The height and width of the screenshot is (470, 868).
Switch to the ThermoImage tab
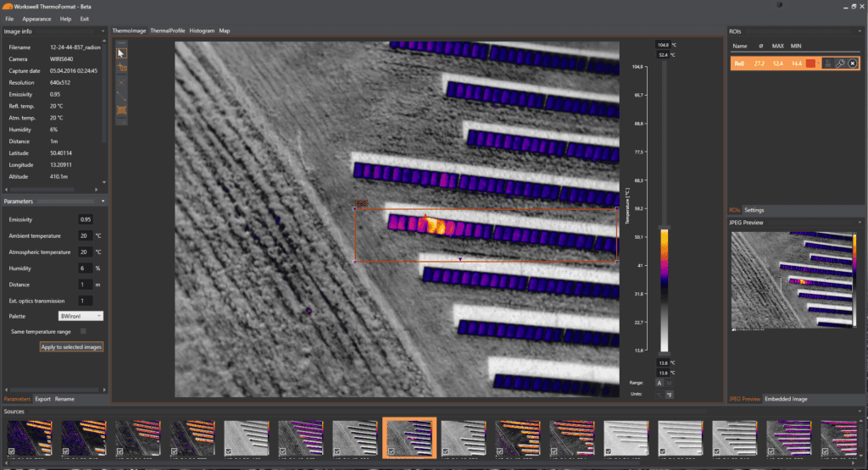click(129, 31)
